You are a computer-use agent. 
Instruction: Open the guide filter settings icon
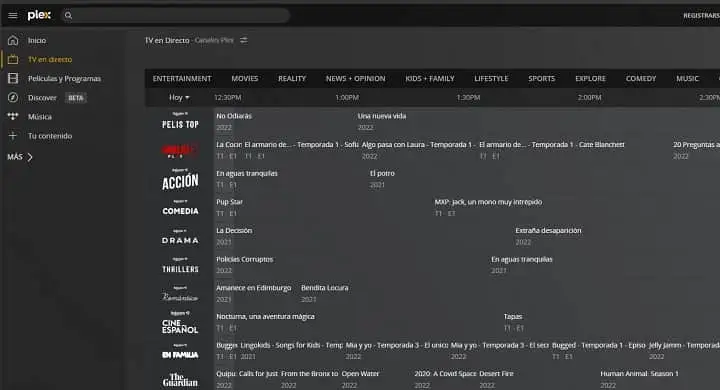(244, 40)
